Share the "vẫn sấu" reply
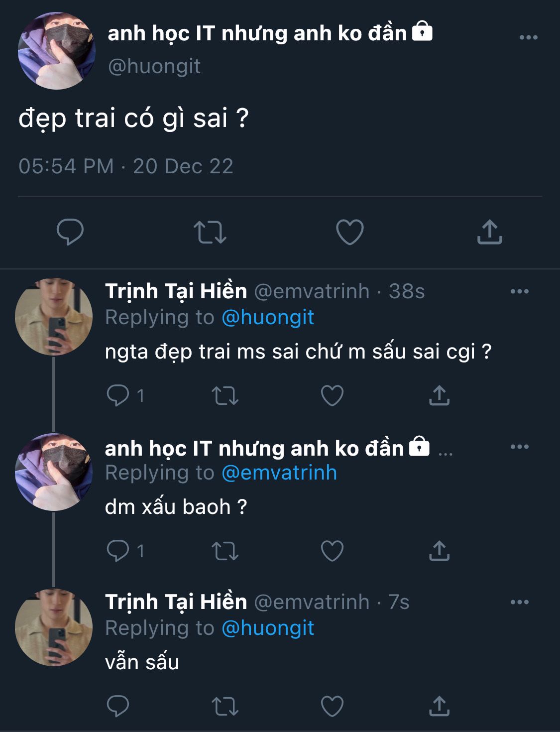This screenshot has width=560, height=732. pos(439,707)
